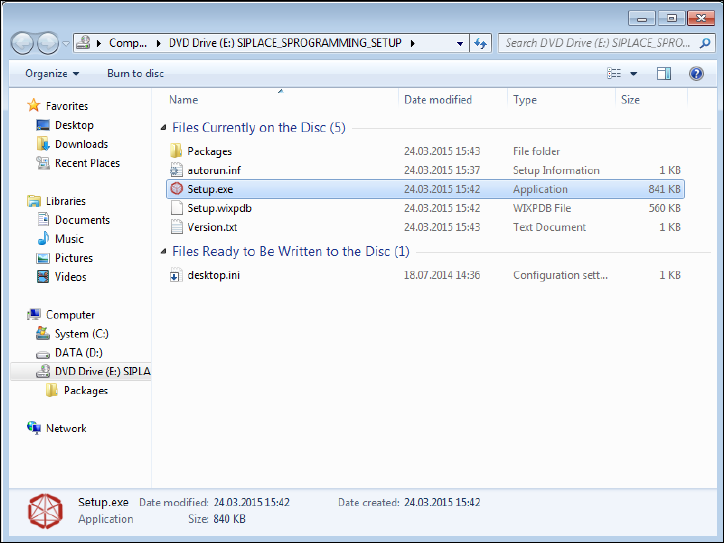
Task: Collapse Files Ready to Be Written group
Action: coord(163,251)
